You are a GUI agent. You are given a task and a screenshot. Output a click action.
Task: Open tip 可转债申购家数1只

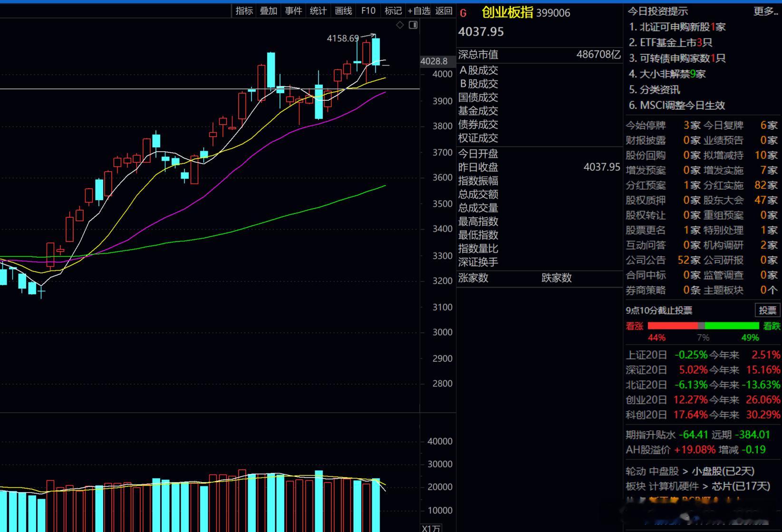click(x=677, y=58)
